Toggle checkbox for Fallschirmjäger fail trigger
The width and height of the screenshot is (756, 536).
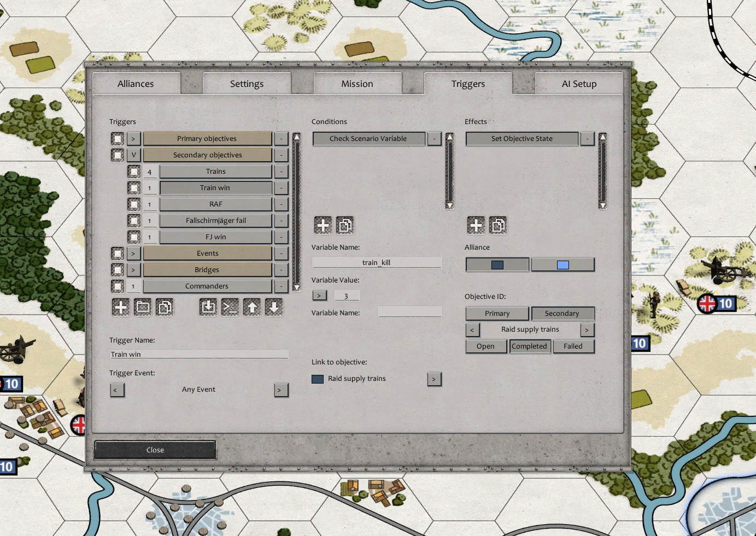click(x=134, y=221)
